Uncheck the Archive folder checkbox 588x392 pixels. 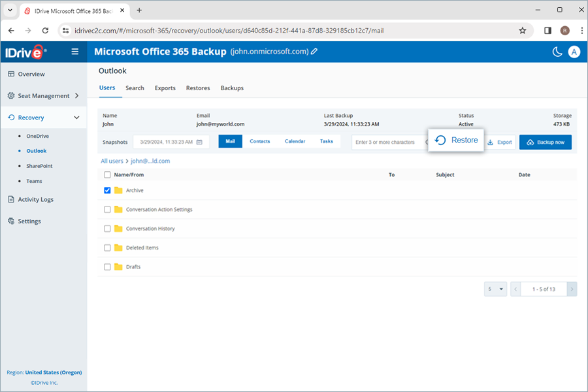pos(108,190)
